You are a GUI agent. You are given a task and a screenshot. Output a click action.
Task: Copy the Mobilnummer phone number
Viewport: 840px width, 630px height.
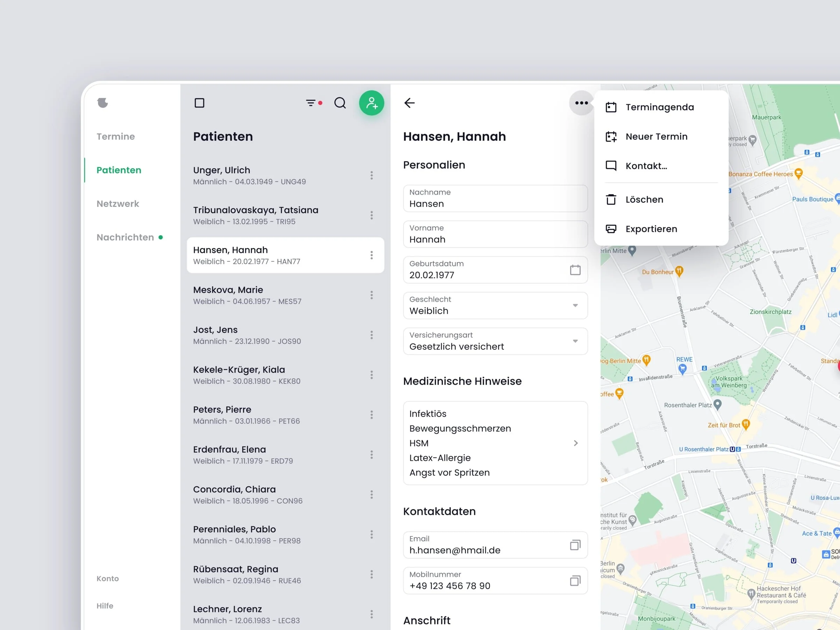[575, 581]
